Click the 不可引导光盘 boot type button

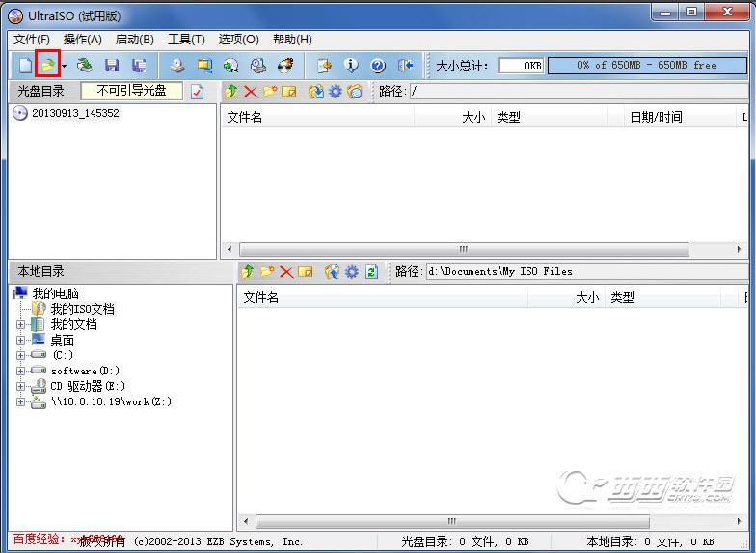(x=131, y=91)
